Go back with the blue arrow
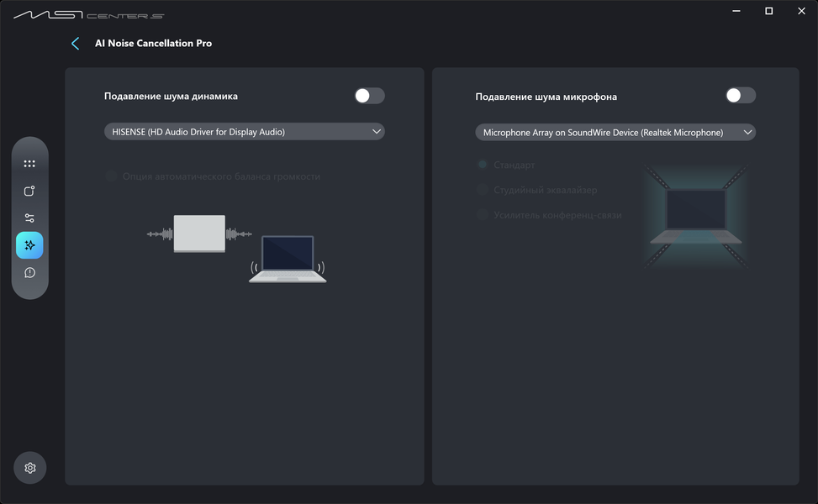 76,43
